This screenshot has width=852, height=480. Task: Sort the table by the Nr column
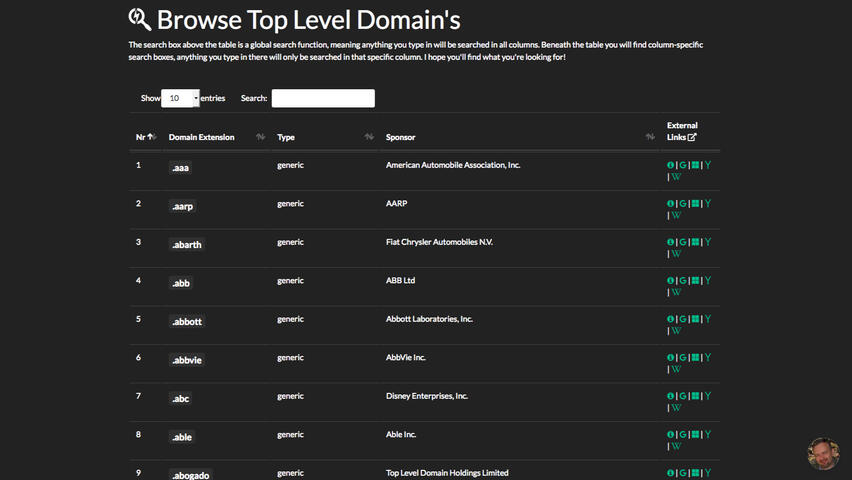(145, 137)
